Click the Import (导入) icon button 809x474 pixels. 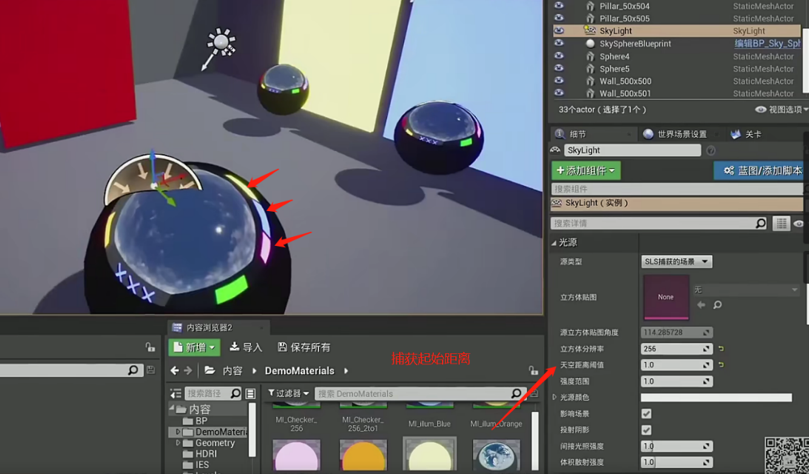(246, 347)
